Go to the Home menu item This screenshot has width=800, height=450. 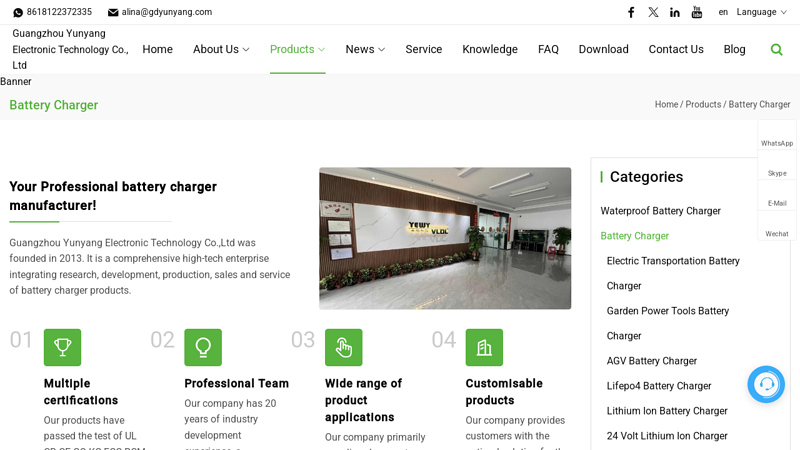pos(157,49)
